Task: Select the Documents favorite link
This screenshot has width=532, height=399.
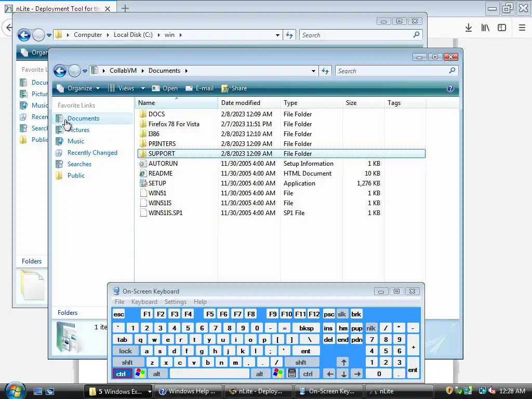Action: click(x=83, y=118)
